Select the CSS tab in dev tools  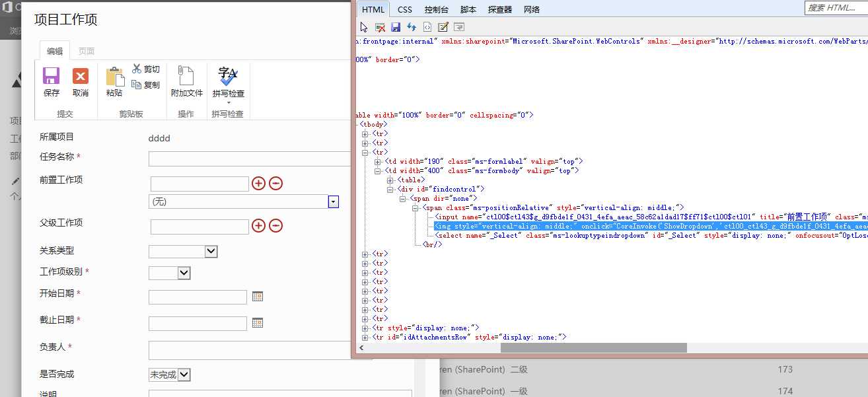point(405,9)
